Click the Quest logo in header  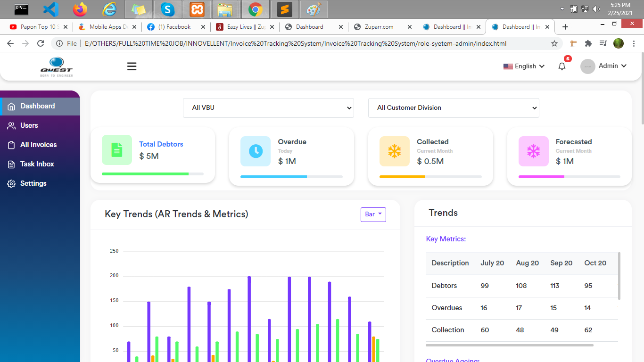[57, 66]
